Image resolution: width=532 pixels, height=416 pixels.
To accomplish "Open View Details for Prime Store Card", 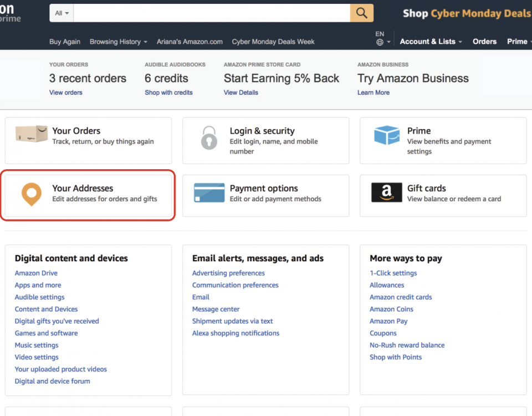I will (241, 93).
